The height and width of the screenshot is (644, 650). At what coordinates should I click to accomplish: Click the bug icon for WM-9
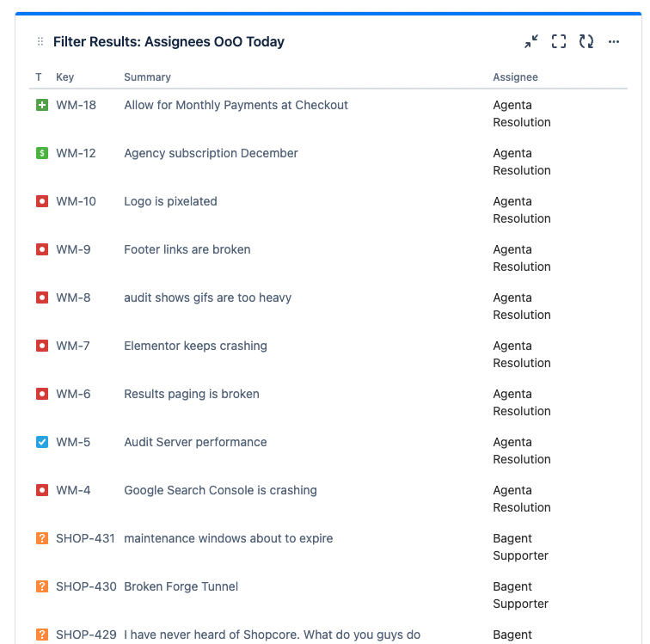42,249
